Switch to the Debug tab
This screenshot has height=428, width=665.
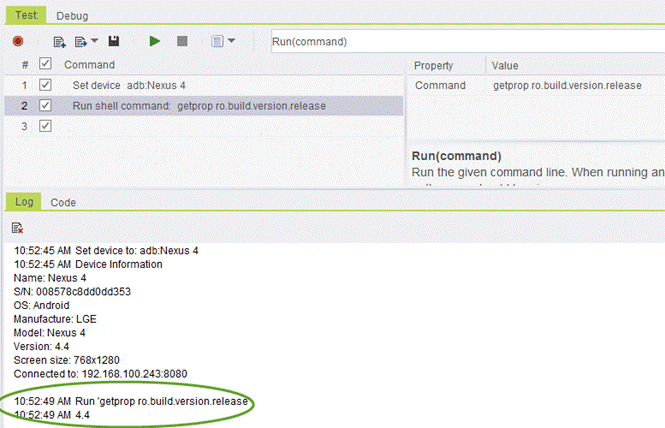71,16
